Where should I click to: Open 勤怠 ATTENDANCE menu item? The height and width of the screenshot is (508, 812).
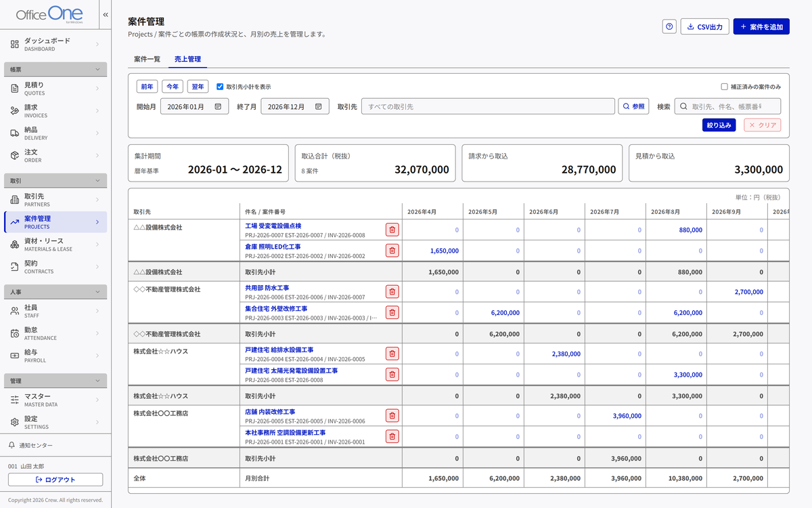point(55,333)
